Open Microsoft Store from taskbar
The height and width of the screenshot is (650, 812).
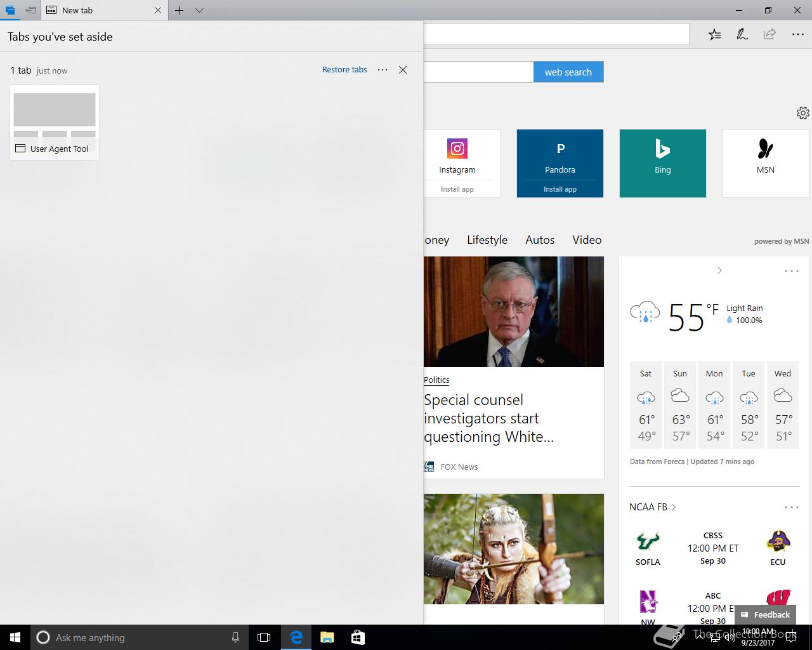(358, 637)
